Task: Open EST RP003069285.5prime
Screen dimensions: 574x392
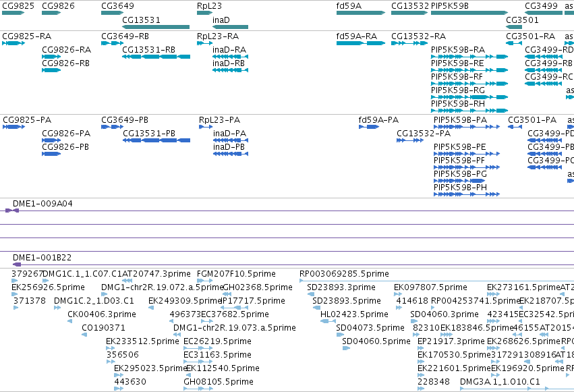Action: pos(344,274)
